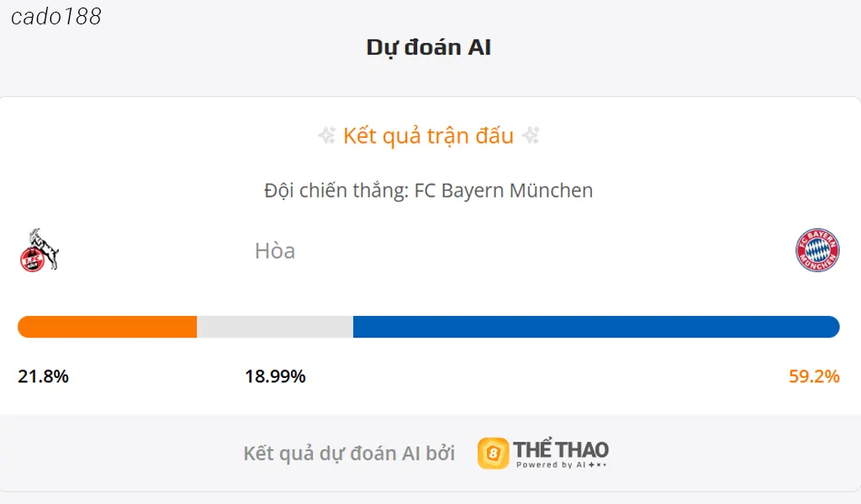Select the orange win segment of the prediction bar
This screenshot has width=861, height=504.
(x=105, y=326)
